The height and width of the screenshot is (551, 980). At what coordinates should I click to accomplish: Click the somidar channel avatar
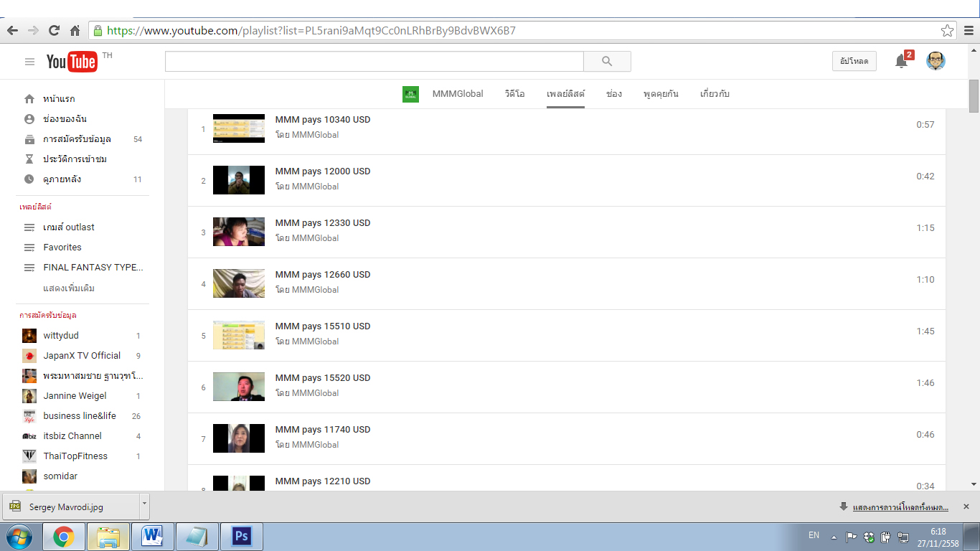(29, 476)
